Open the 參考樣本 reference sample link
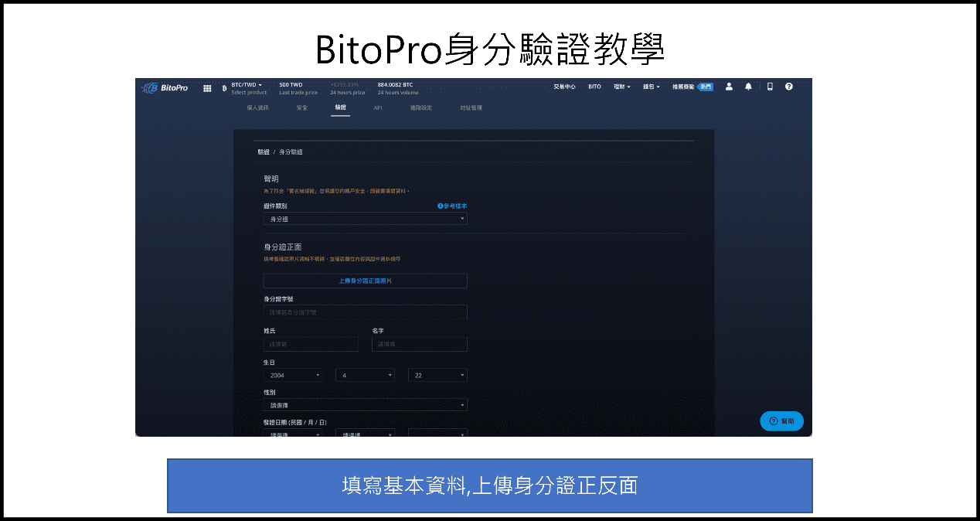 [453, 206]
